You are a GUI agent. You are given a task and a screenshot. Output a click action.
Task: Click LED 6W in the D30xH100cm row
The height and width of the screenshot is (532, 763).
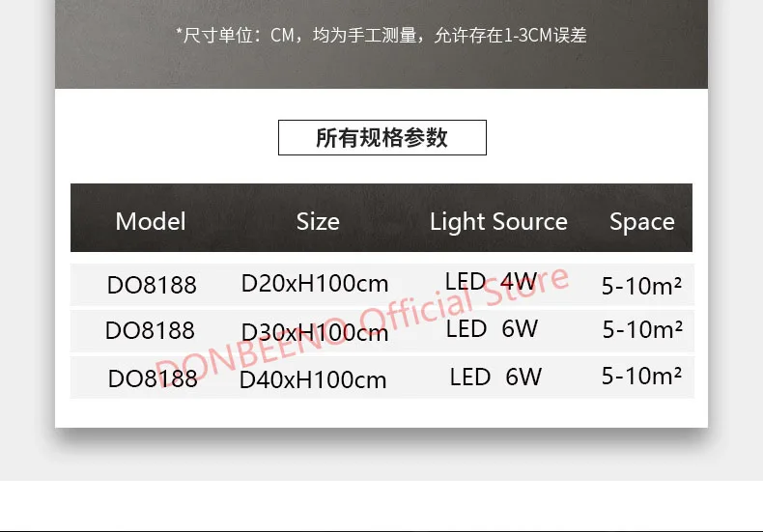[492, 328]
